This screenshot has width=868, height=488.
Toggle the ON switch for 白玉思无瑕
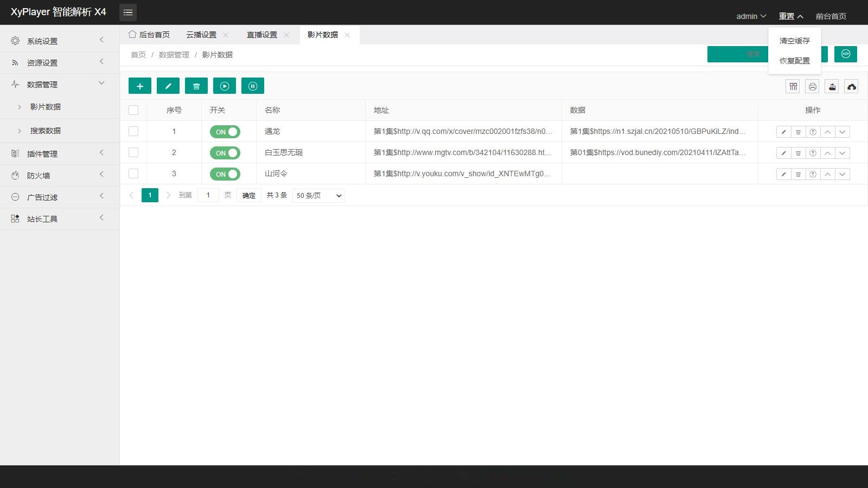coord(225,153)
